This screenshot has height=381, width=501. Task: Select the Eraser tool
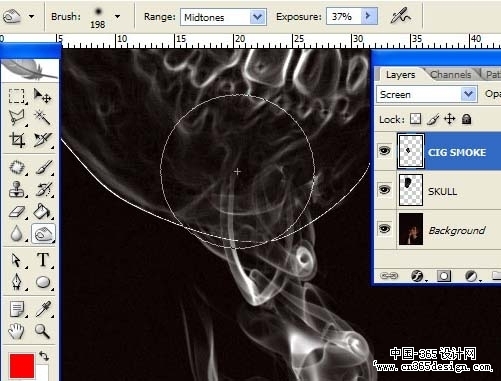(17, 211)
